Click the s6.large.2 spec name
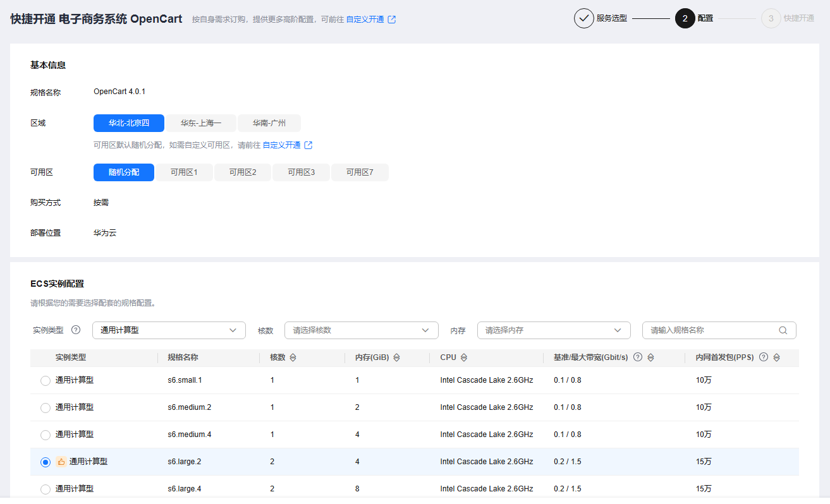This screenshot has height=504, width=830. pos(185,462)
